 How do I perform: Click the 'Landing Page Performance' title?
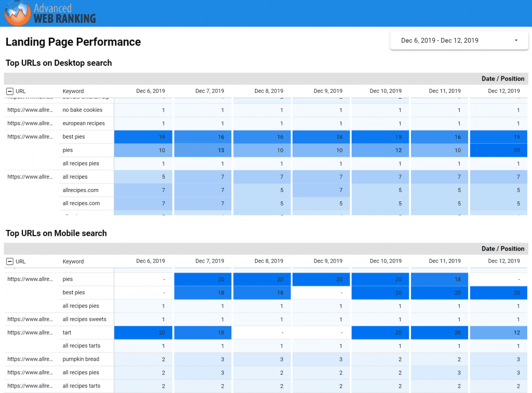(x=73, y=42)
